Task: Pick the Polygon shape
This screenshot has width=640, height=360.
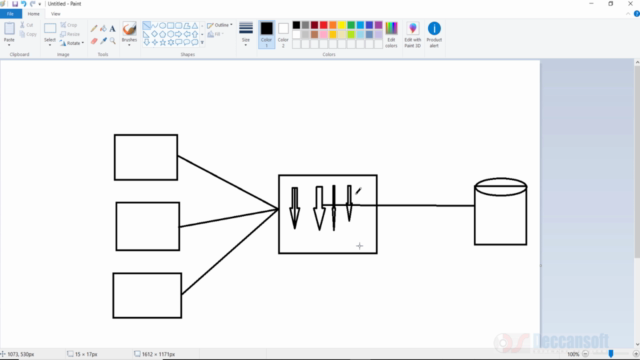Action: (187, 26)
